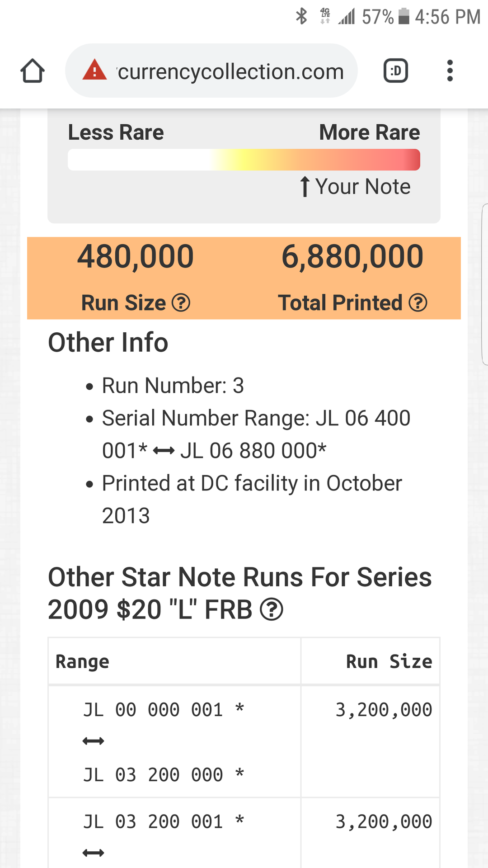Tap the currencycollection.com address bar
Screen dimensions: 488x868
[230, 71]
